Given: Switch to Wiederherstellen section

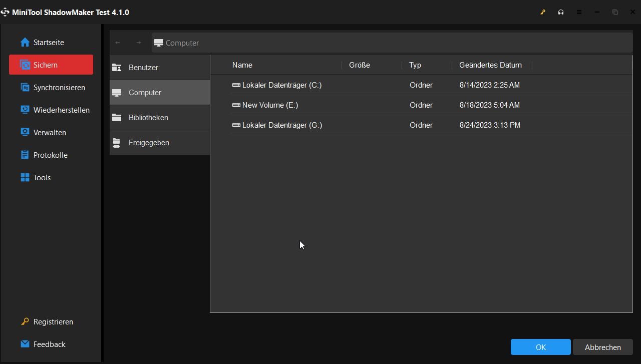Looking at the screenshot, I should (51, 110).
